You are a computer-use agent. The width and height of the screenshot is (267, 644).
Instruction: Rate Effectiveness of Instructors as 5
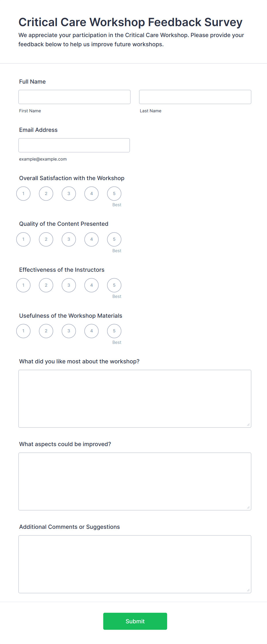coord(114,285)
